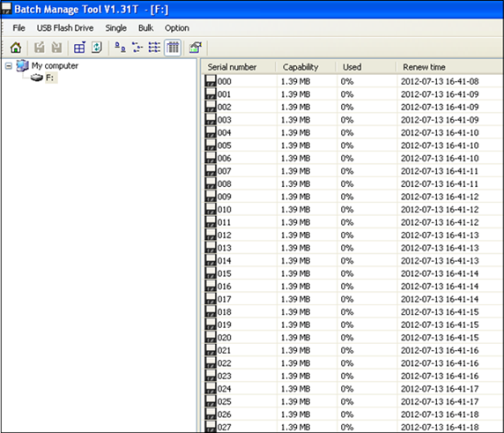The height and width of the screenshot is (433, 504).
Task: Click the grayed export floppy icon
Action: (x=40, y=48)
